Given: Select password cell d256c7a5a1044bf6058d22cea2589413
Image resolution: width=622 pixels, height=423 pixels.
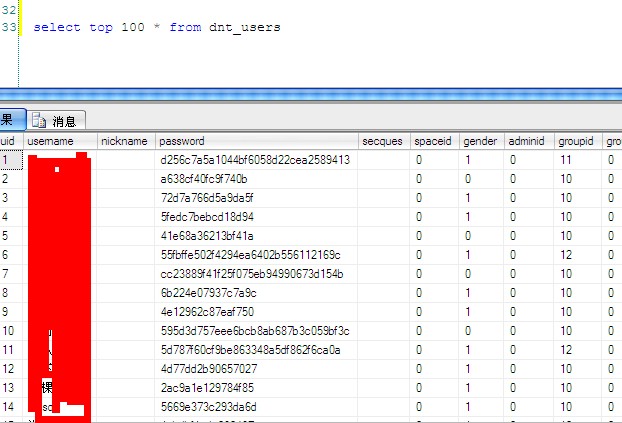Looking at the screenshot, I should 257,160.
